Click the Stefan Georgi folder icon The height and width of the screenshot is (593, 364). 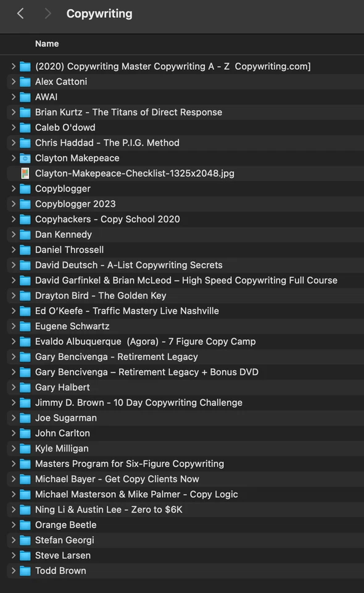[25, 540]
